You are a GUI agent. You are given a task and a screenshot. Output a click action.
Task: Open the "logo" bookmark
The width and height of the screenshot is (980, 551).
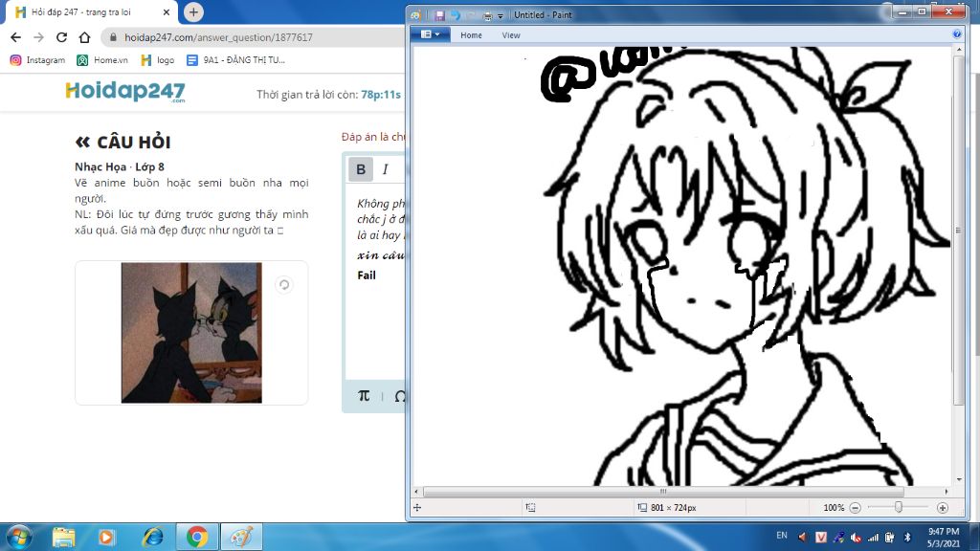(158, 60)
